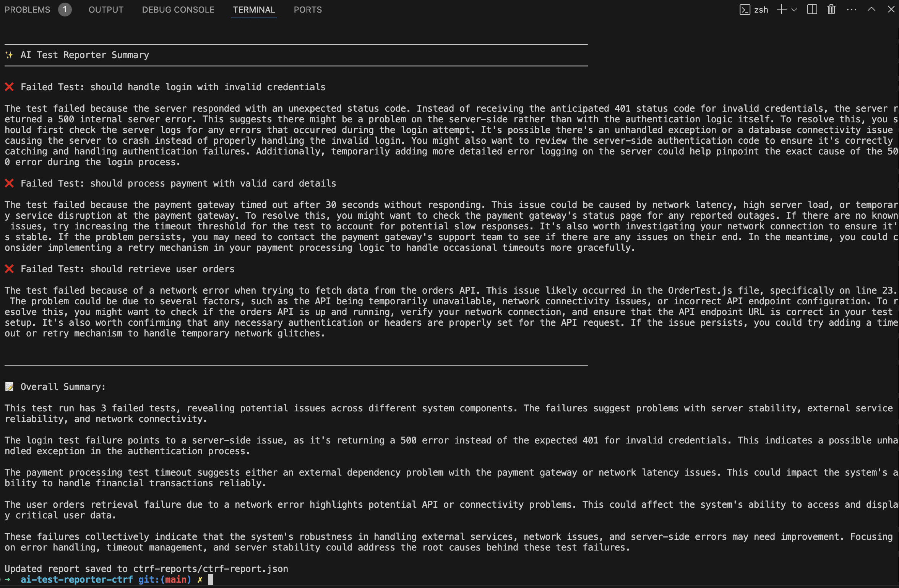The image size is (899, 588).
Task: Select the TERMINAL tab
Action: pyautogui.click(x=254, y=10)
